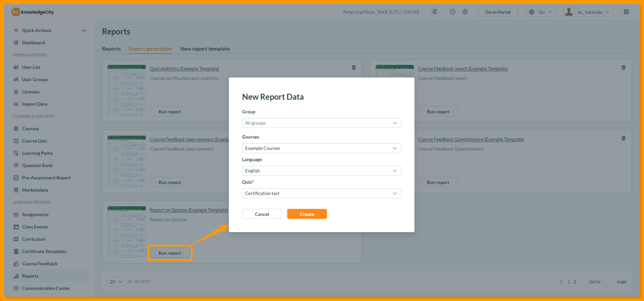
Task: Open User List in the sidebar
Action: click(x=31, y=67)
